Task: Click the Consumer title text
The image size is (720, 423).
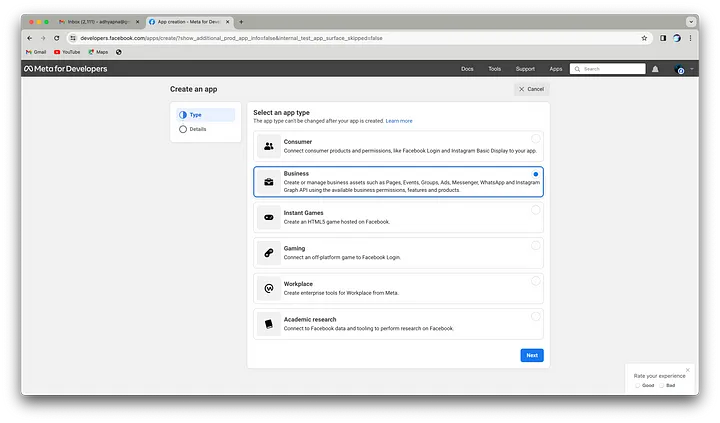Action: coord(298,142)
